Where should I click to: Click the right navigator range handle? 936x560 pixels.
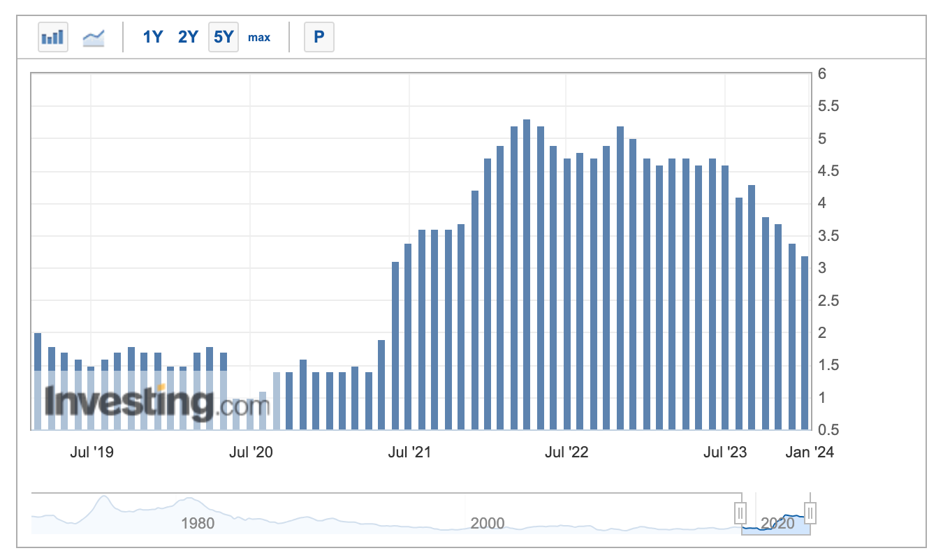coord(810,513)
